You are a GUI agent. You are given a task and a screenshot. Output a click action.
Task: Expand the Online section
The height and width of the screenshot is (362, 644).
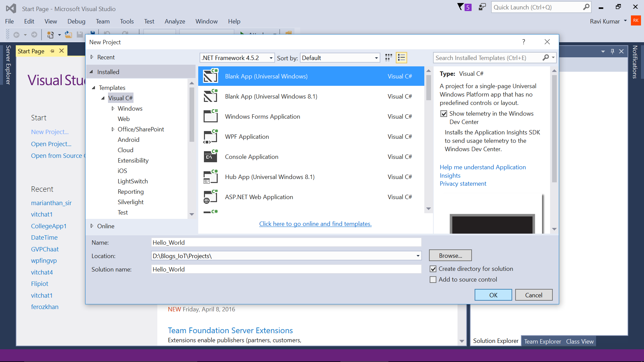point(92,226)
